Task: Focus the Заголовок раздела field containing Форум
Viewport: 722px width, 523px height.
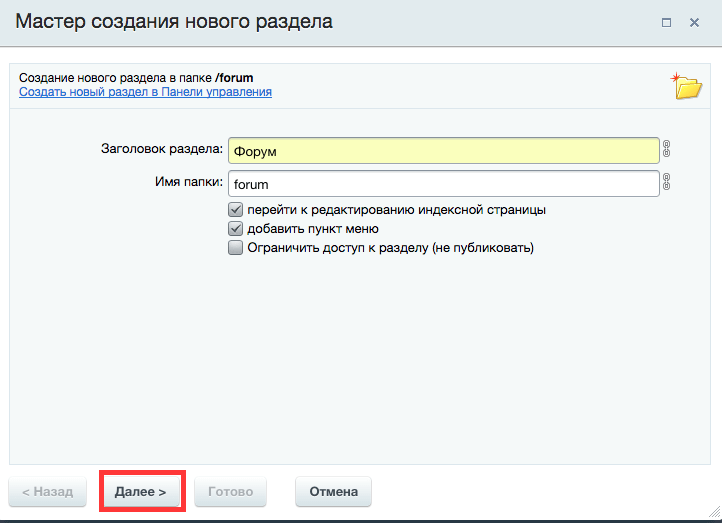Action: (443, 150)
